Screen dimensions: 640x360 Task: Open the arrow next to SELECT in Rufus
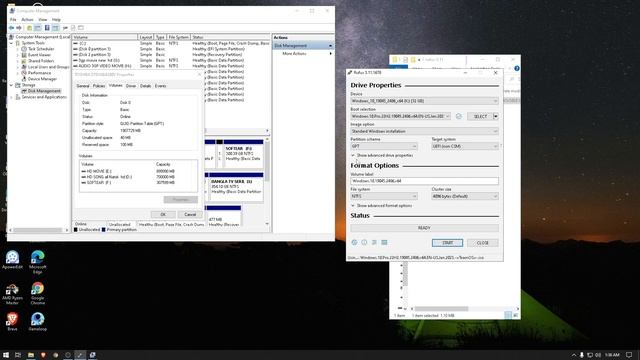click(496, 116)
